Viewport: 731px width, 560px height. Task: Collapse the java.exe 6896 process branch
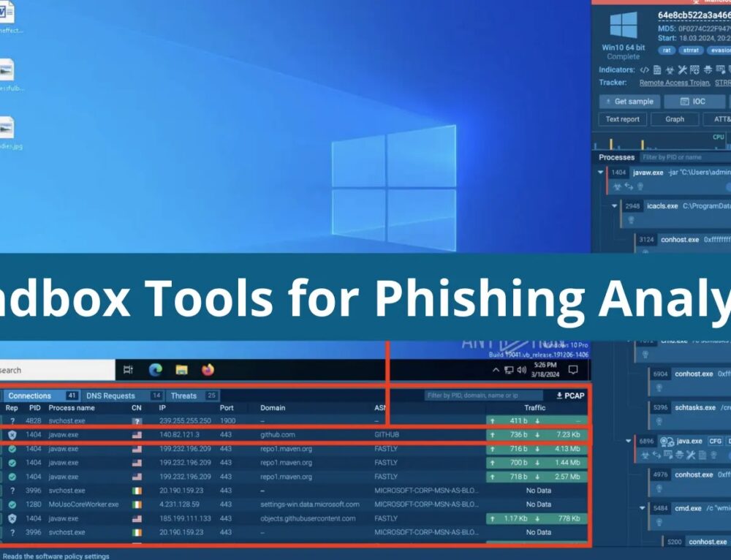pyautogui.click(x=628, y=441)
